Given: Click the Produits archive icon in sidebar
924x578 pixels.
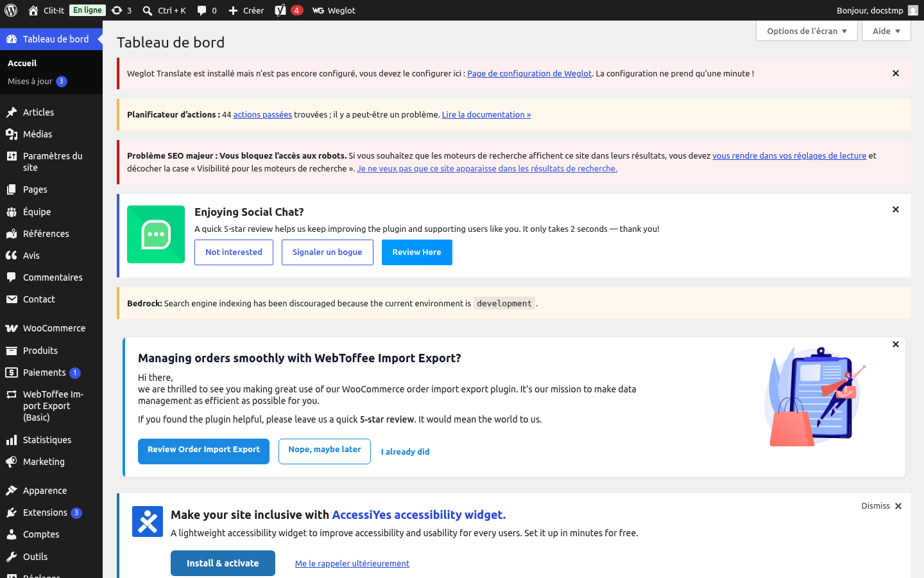Looking at the screenshot, I should coord(12,351).
